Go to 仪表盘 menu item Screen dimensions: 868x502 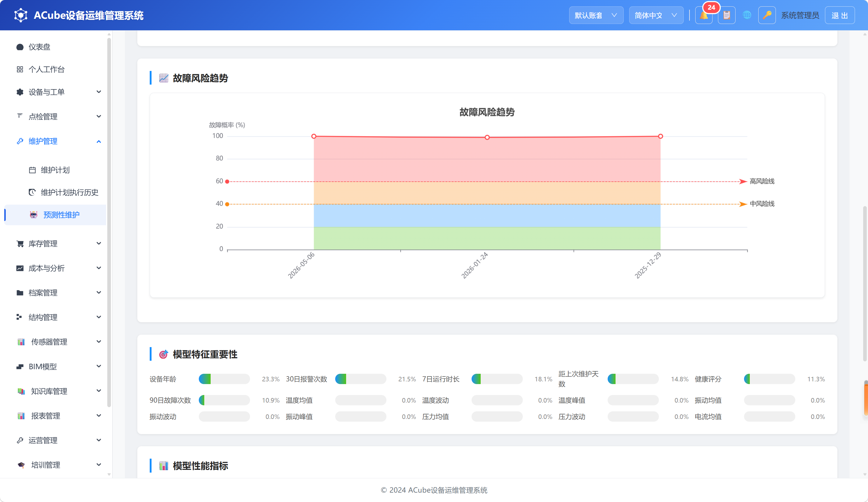pos(55,47)
